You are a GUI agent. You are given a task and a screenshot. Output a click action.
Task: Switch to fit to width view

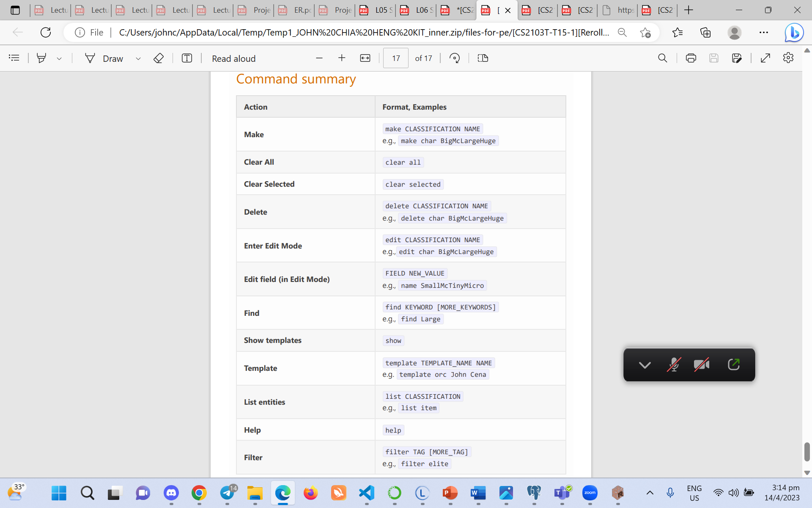[x=365, y=58]
